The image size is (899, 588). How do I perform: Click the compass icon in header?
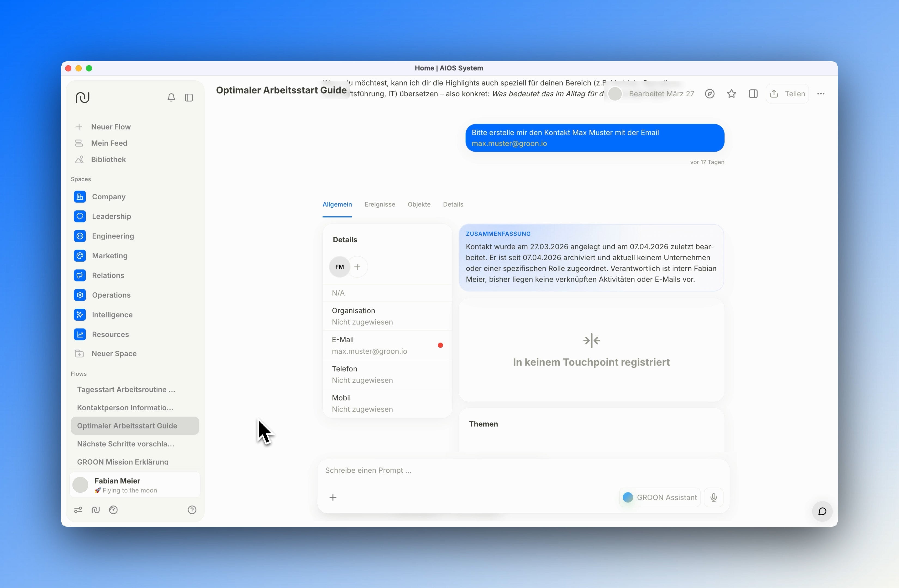tap(710, 94)
